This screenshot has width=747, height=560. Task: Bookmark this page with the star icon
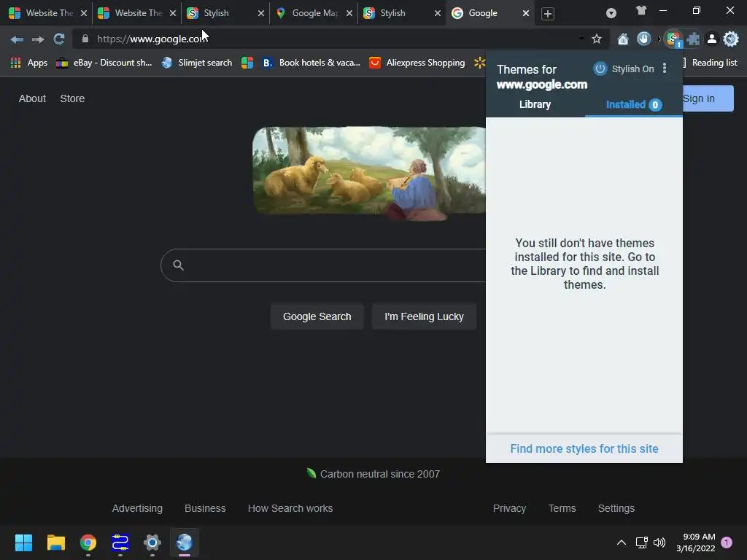click(597, 39)
